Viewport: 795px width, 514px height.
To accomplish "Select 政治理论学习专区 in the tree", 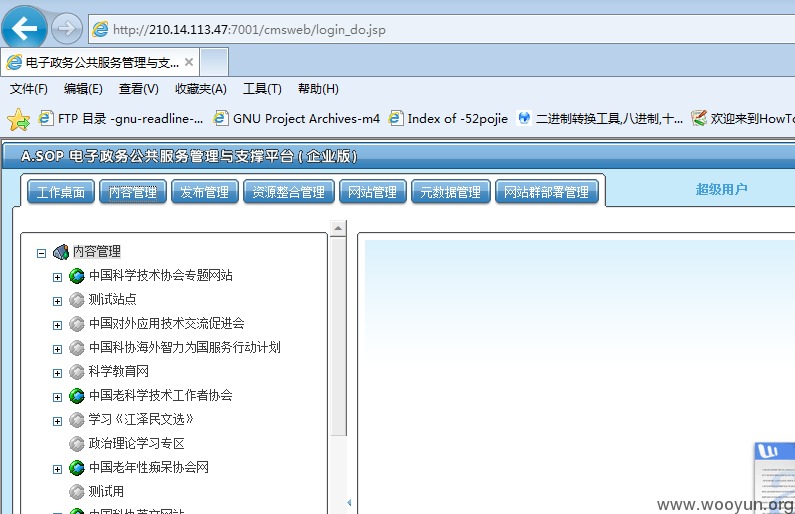I will (136, 444).
